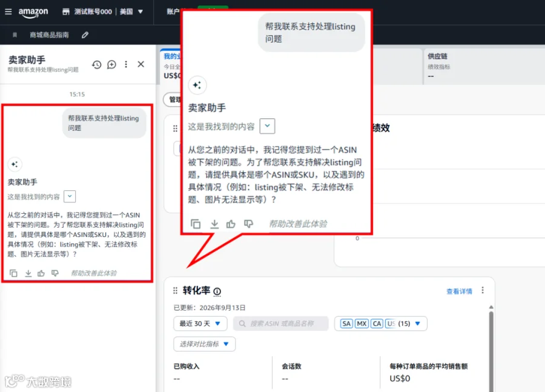
Task: Click the pencil edit bookmarks icon
Action: click(85, 35)
